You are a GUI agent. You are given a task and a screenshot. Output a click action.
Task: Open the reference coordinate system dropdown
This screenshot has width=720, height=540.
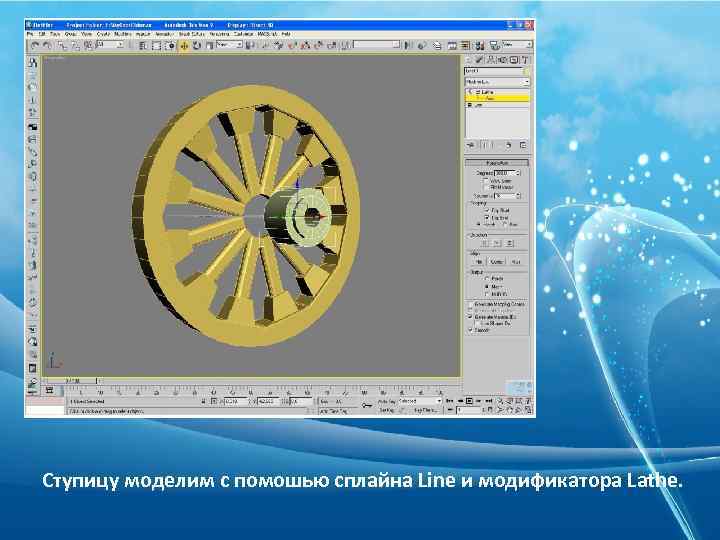coord(229,45)
